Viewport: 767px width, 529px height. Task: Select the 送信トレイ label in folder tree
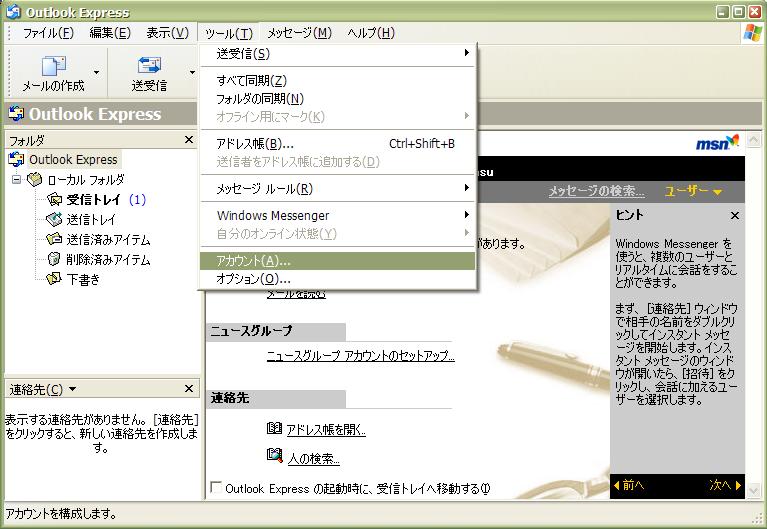coord(91,220)
